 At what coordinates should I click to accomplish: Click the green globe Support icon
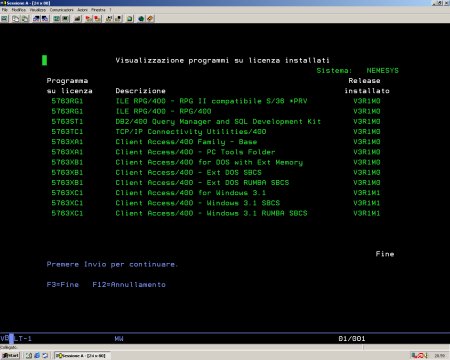coord(141,19)
